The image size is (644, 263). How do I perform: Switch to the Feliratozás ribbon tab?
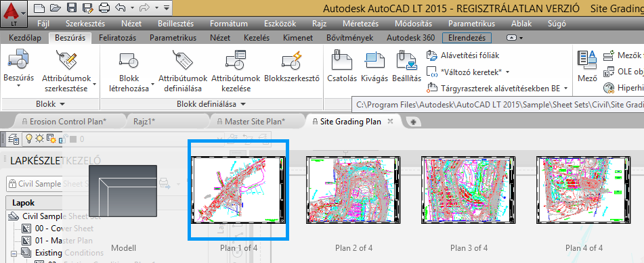point(117,38)
